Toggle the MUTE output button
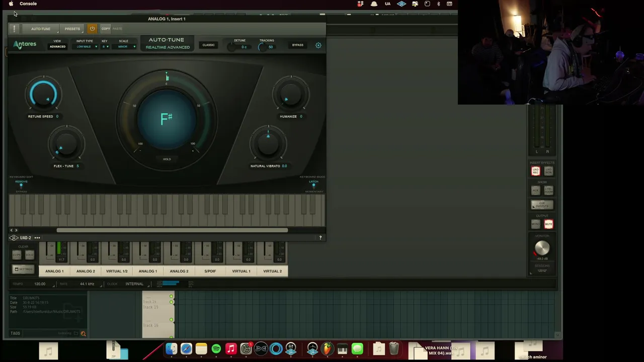644x362 pixels. click(x=548, y=224)
